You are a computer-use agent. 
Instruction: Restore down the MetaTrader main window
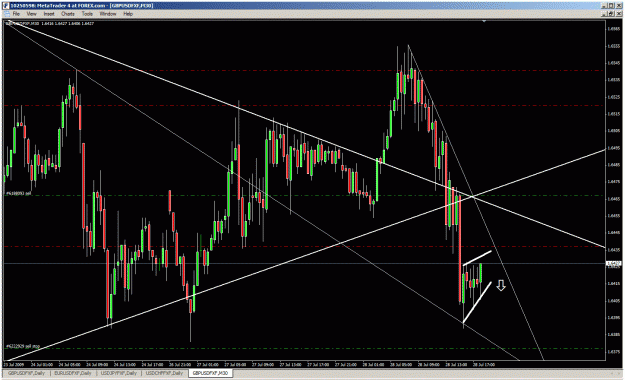coord(611,6)
